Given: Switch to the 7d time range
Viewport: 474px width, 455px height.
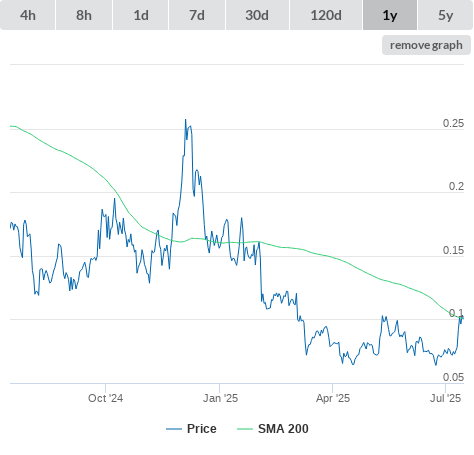Looking at the screenshot, I should click(x=197, y=15).
